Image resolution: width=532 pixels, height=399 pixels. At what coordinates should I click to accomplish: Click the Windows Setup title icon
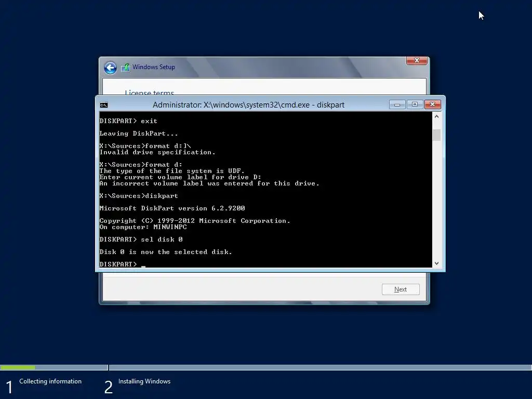[126, 67]
